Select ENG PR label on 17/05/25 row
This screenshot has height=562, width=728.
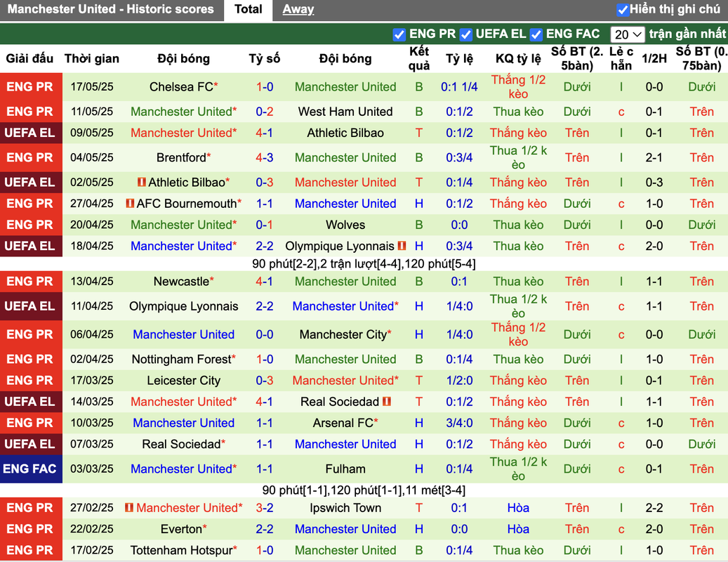tap(31, 87)
